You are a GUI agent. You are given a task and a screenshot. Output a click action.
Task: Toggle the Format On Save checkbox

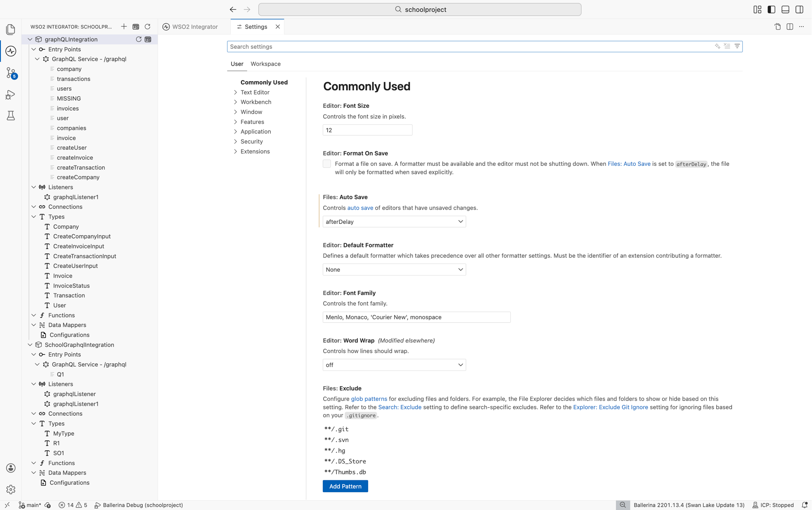coord(327,164)
